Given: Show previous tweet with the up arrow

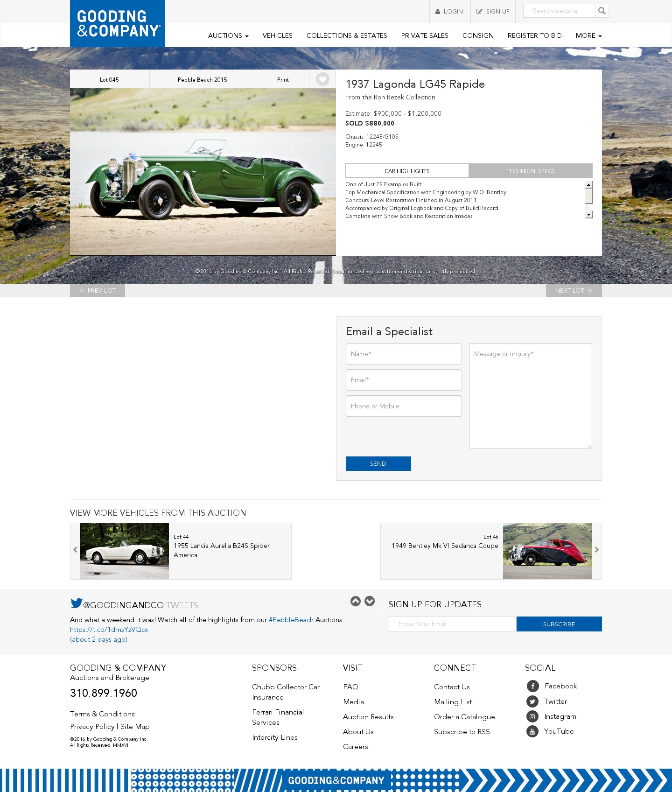Looking at the screenshot, I should click(x=356, y=601).
